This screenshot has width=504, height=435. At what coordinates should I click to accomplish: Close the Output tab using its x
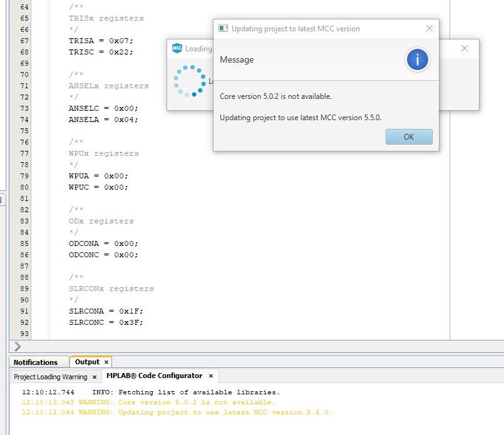(x=106, y=362)
